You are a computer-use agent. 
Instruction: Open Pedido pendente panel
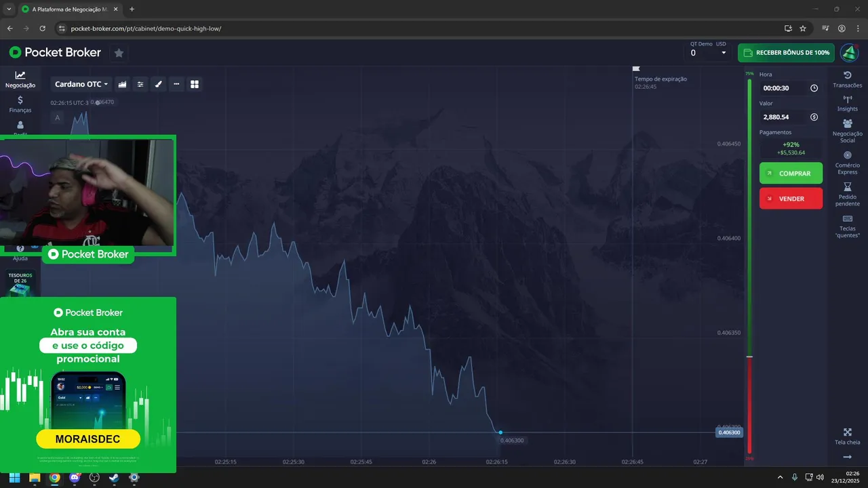[x=847, y=195]
